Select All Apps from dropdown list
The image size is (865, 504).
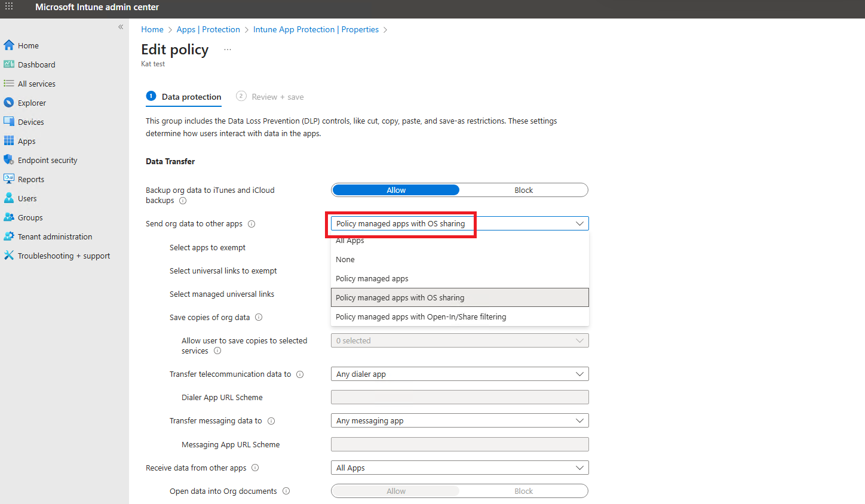460,241
